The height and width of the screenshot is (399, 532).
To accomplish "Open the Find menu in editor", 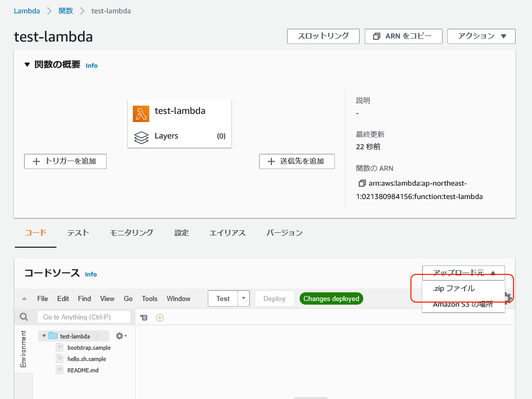I will click(x=85, y=298).
